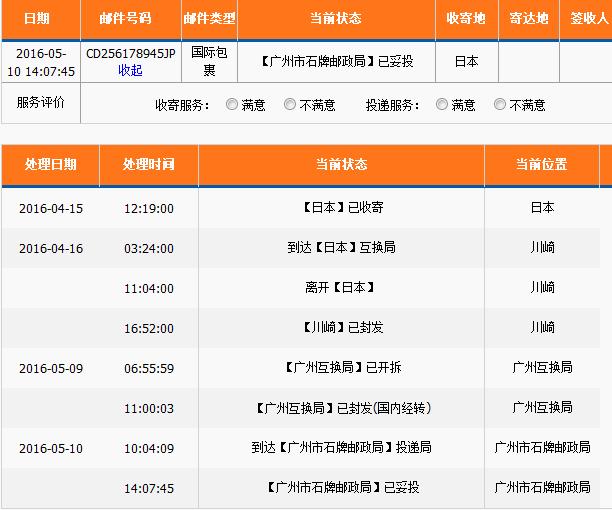Click the 国际包裹 mail type cell

210,61
